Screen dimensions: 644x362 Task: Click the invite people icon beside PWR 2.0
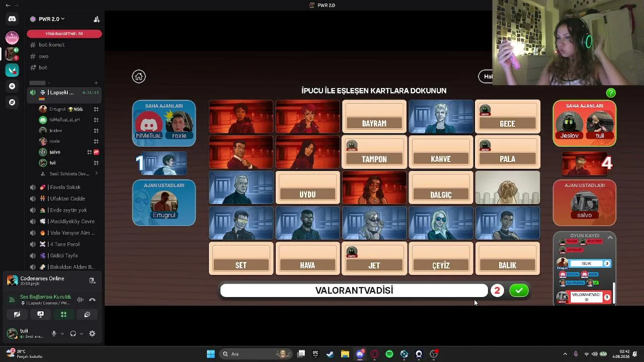(97, 19)
